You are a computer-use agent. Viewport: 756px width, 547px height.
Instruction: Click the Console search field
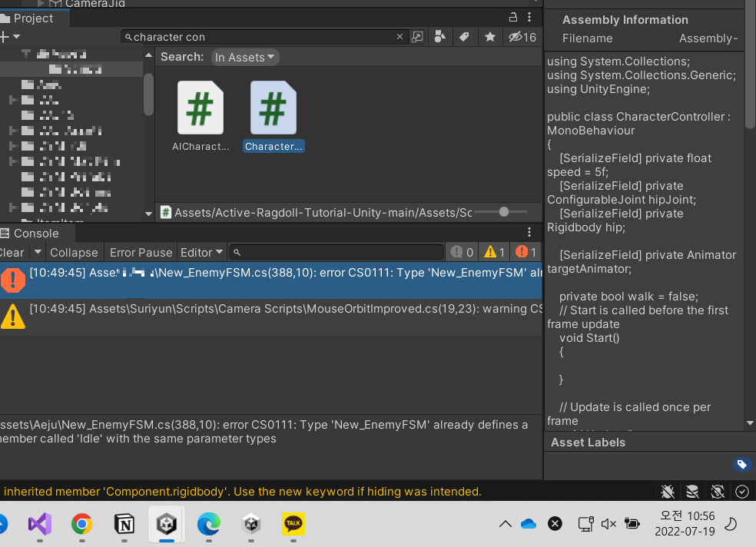point(336,252)
